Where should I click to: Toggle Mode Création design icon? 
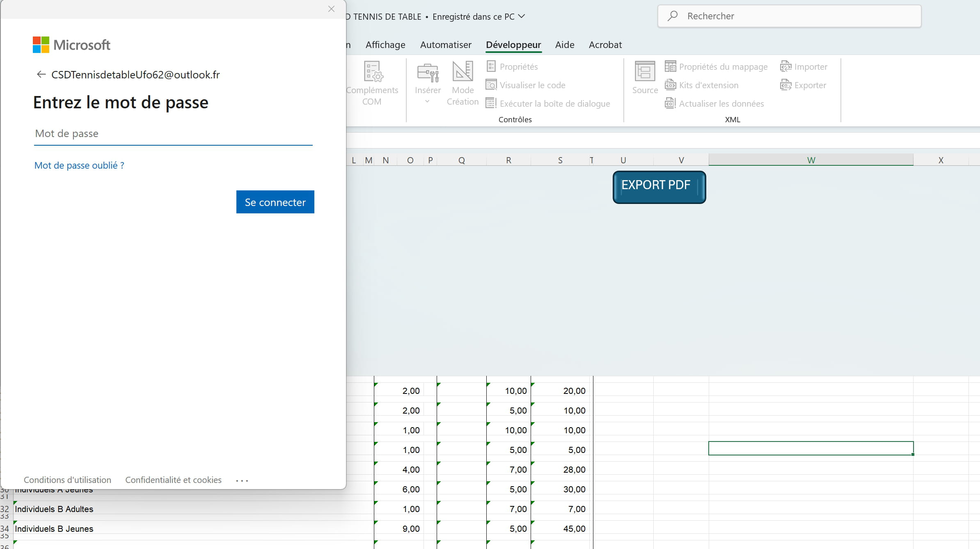(x=463, y=72)
